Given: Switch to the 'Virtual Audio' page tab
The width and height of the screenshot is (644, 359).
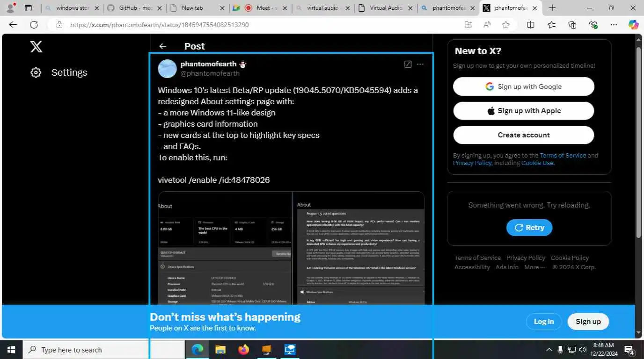Looking at the screenshot, I should pos(386,8).
